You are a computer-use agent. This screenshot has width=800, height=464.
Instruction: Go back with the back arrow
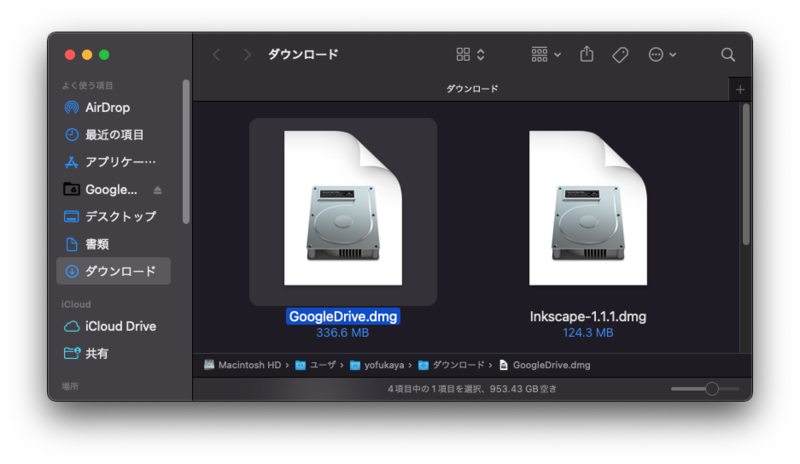(x=216, y=55)
